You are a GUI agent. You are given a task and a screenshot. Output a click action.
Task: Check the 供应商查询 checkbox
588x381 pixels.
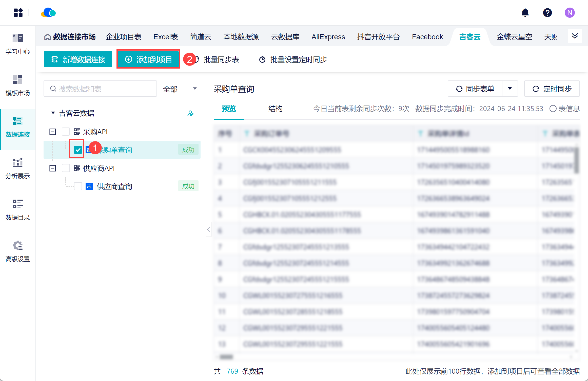coord(78,186)
